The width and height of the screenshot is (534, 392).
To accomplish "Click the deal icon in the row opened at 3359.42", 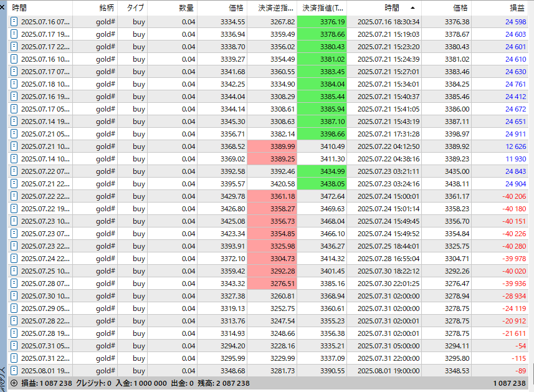I will tap(14, 271).
